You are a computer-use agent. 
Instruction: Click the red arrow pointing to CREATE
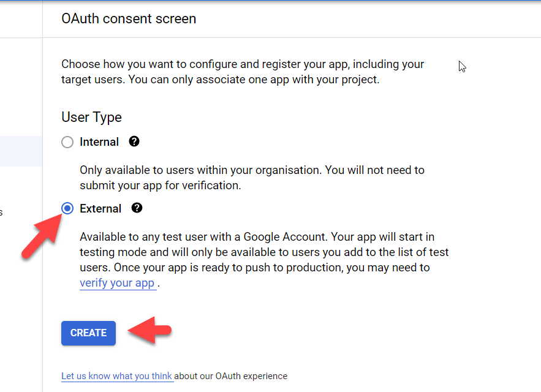coord(149,332)
